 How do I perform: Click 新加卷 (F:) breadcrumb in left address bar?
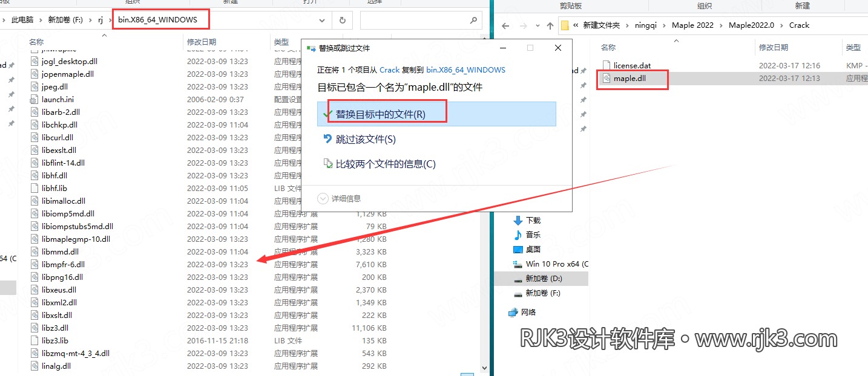click(x=65, y=20)
